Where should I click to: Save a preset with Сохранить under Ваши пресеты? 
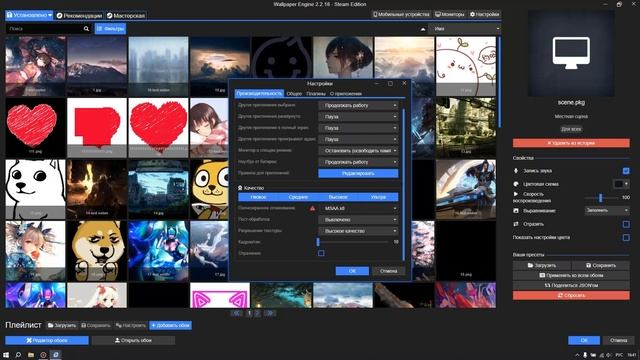(x=600, y=265)
